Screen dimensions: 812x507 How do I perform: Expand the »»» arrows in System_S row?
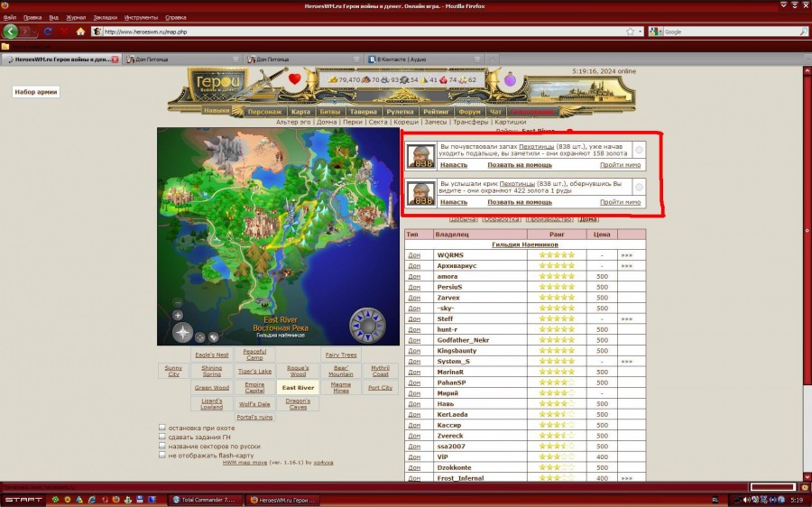(x=627, y=362)
